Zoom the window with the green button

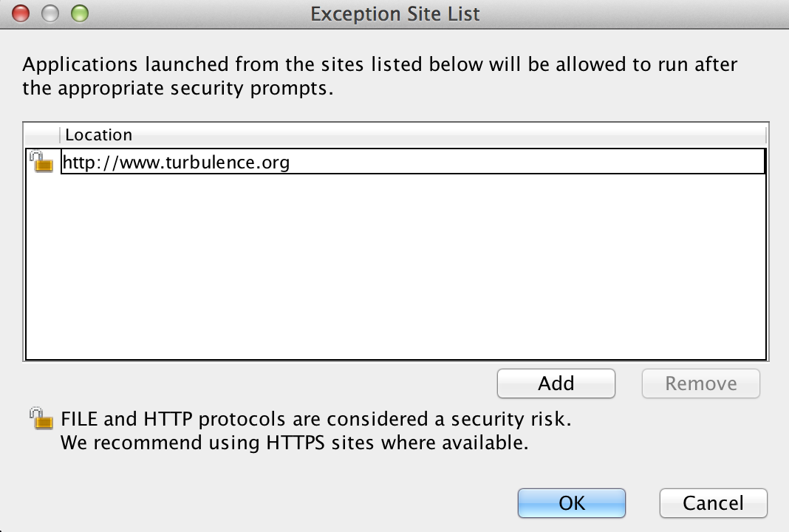point(80,13)
